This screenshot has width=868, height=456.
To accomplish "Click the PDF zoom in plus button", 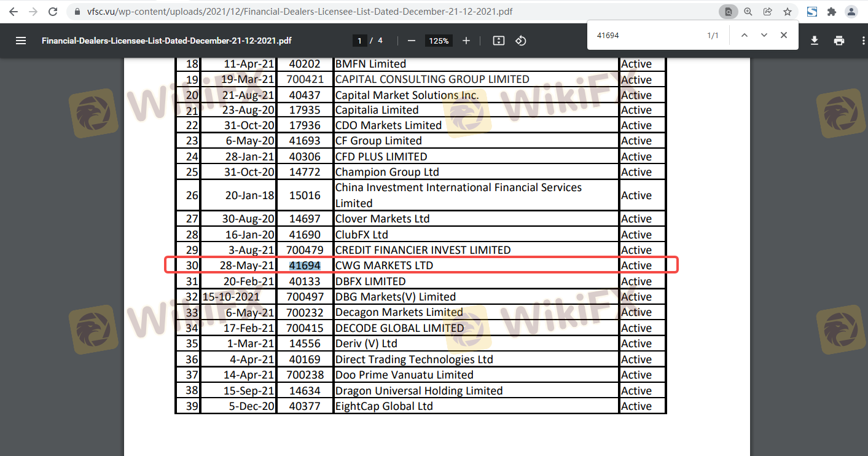I will [x=466, y=41].
